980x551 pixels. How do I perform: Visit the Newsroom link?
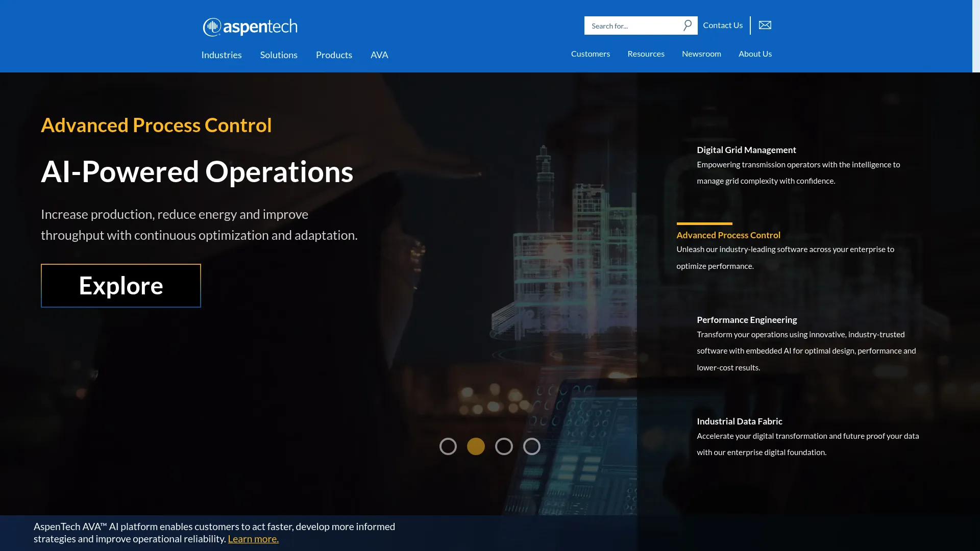click(701, 54)
